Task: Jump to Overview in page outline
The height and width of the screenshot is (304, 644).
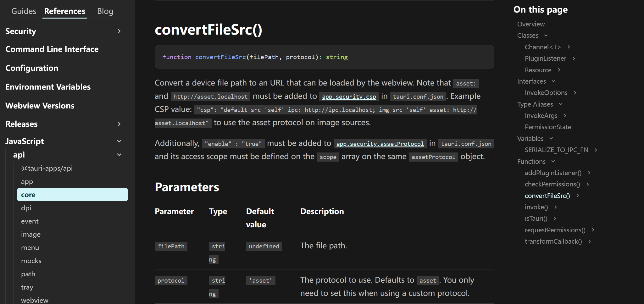Action: point(531,24)
